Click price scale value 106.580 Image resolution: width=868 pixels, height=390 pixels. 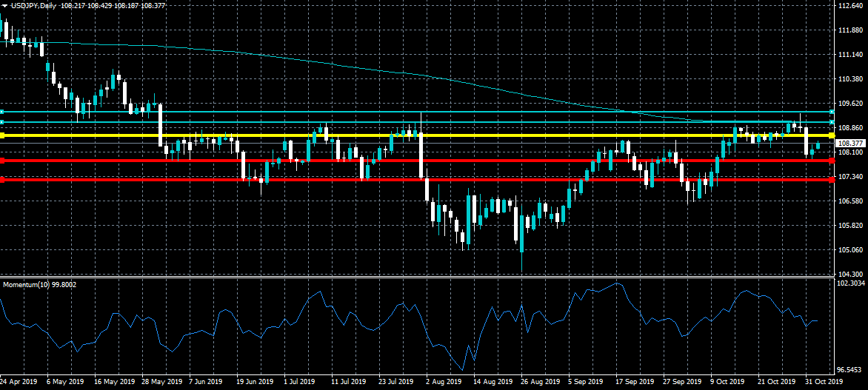(x=851, y=201)
